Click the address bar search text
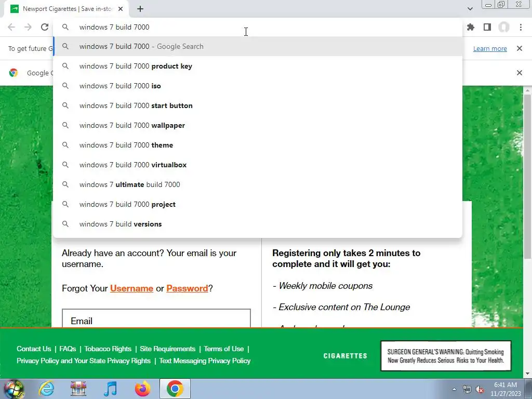 (114, 27)
